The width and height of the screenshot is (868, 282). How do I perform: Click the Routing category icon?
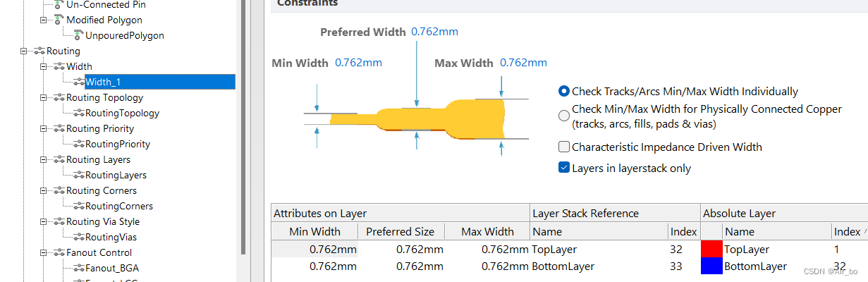coord(39,51)
